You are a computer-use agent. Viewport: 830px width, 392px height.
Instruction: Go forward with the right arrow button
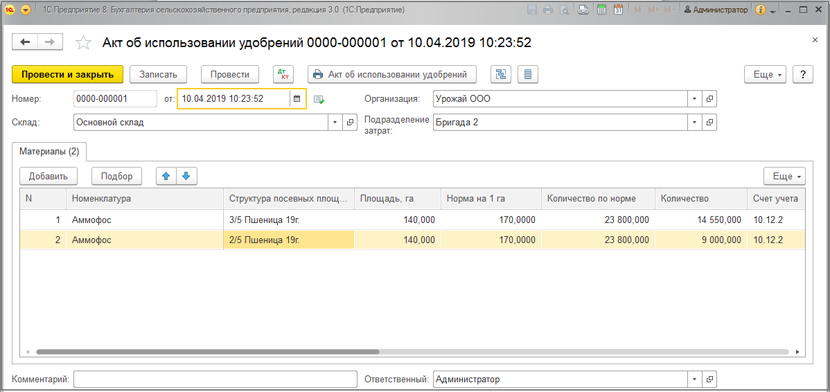pos(50,42)
